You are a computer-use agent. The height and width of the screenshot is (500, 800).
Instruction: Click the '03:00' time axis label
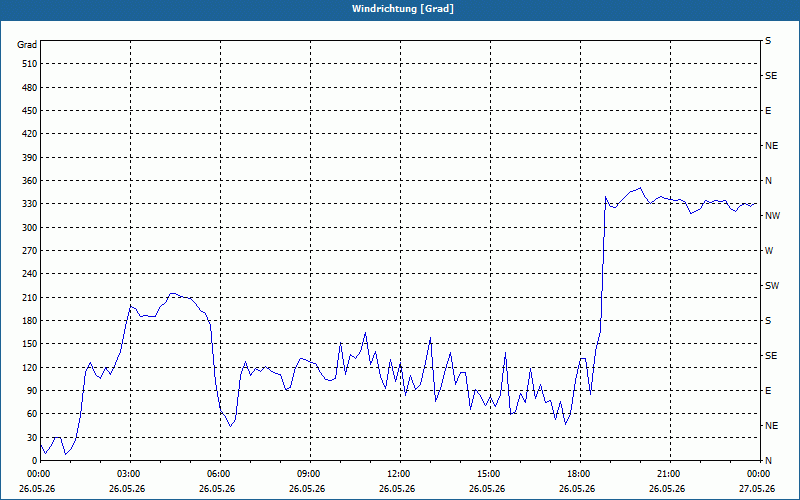131,473
